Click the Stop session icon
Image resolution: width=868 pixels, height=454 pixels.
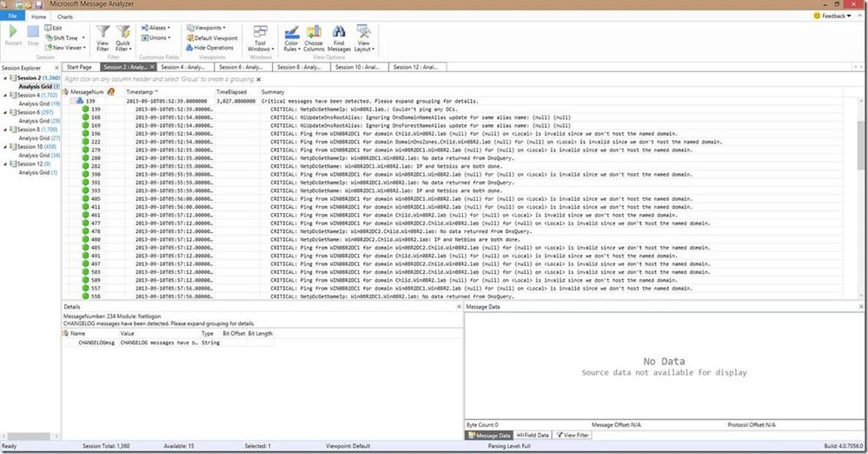pos(33,32)
